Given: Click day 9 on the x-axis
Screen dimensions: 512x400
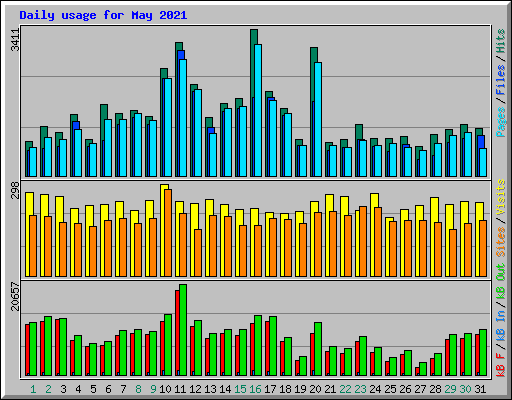Looking at the screenshot, I should pos(153,389).
